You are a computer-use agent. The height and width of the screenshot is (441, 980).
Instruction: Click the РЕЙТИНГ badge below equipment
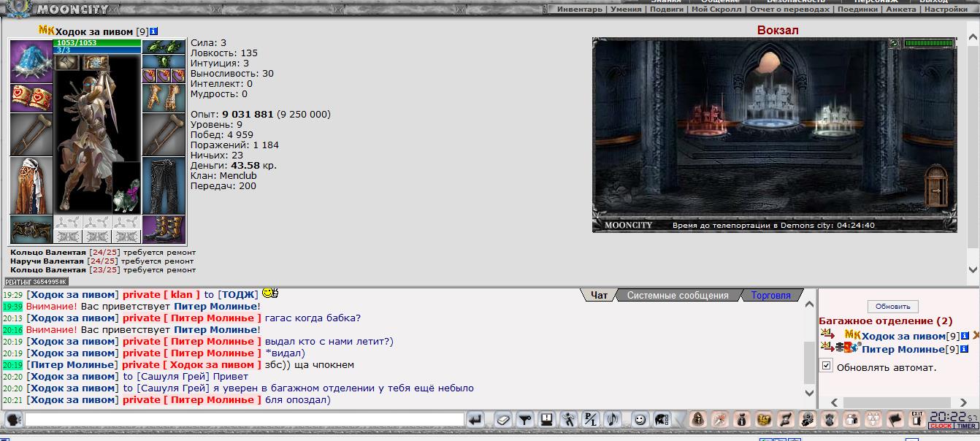37,282
